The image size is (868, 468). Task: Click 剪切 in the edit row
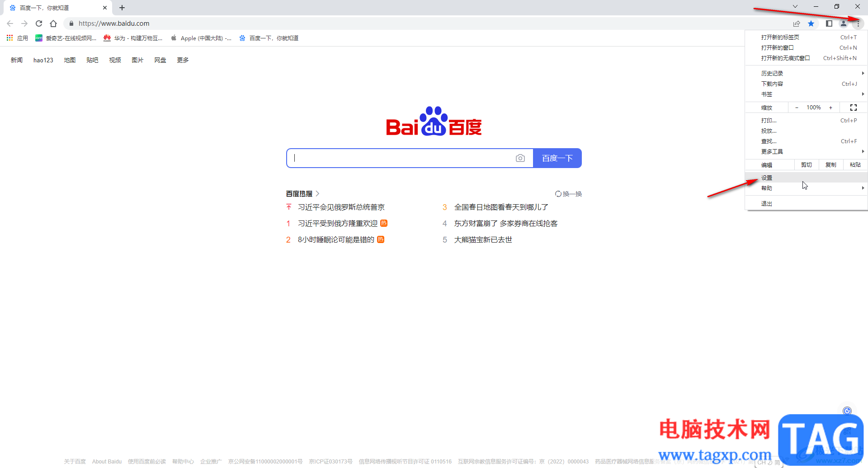[x=807, y=165]
